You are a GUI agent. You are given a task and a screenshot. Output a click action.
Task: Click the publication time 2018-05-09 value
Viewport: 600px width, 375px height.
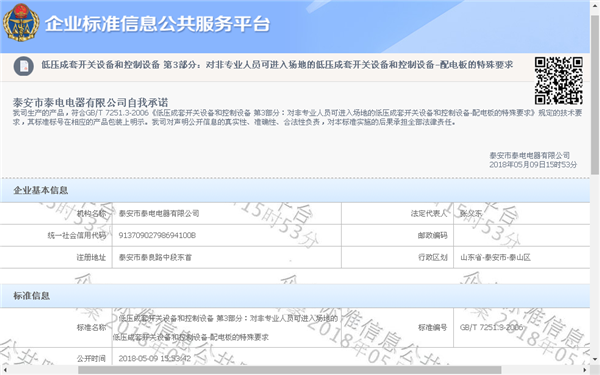point(155,359)
